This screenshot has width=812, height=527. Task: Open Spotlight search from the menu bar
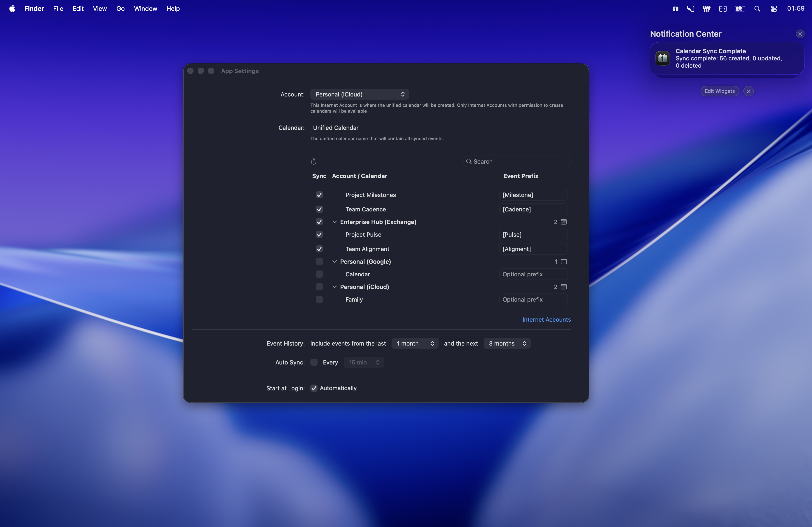[757, 9]
